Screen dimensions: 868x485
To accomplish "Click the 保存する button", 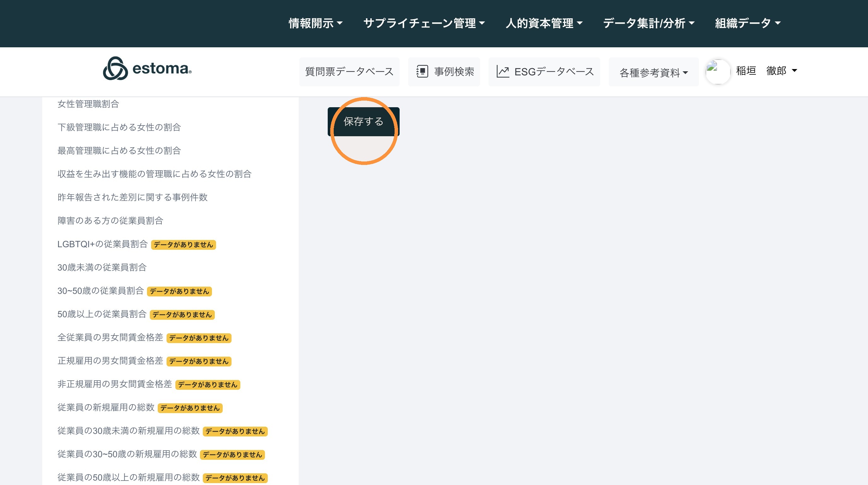I will pos(364,121).
